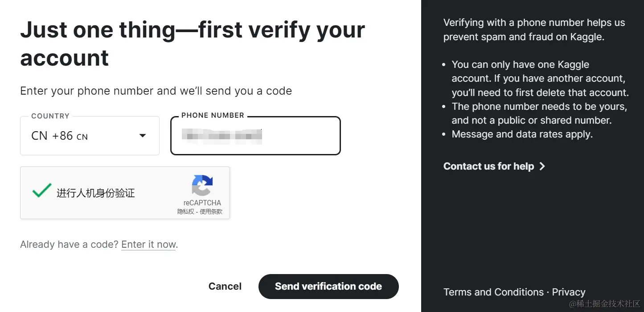Click the PHONE NUMBER field label
Image resolution: width=644 pixels, height=312 pixels.
[x=213, y=116]
